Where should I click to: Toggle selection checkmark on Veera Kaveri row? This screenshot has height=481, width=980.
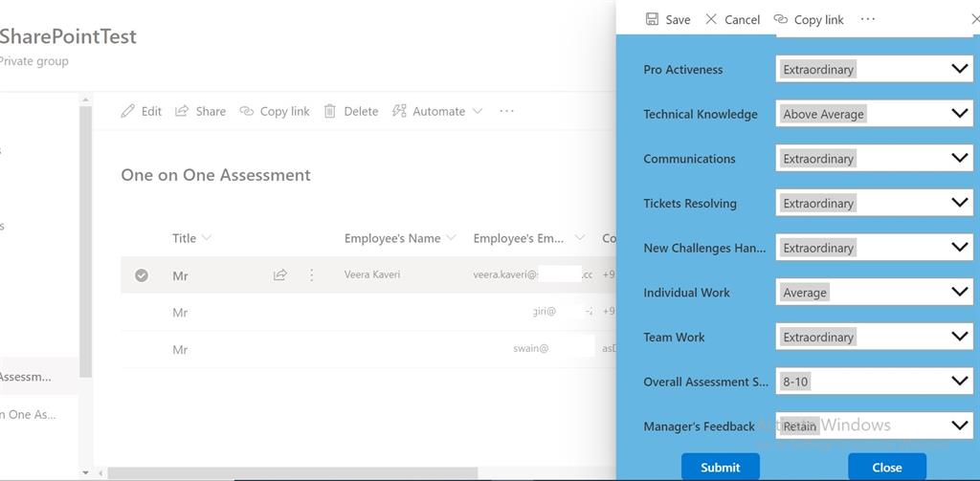(x=142, y=274)
